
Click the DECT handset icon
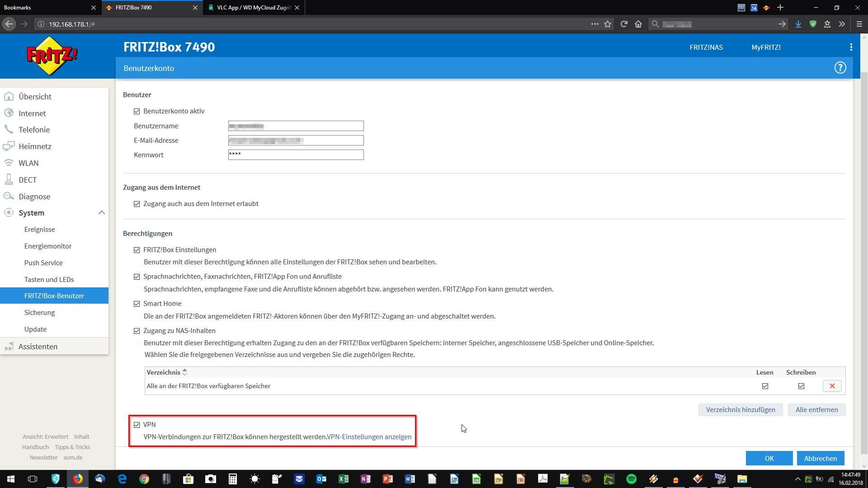coord(9,180)
